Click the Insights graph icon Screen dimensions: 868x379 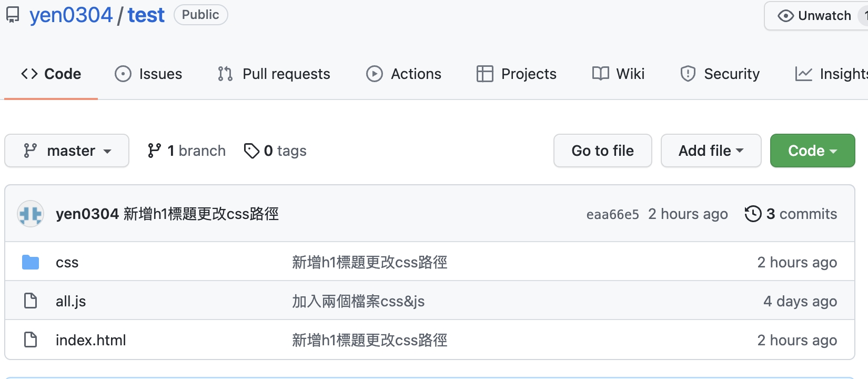[x=803, y=74]
